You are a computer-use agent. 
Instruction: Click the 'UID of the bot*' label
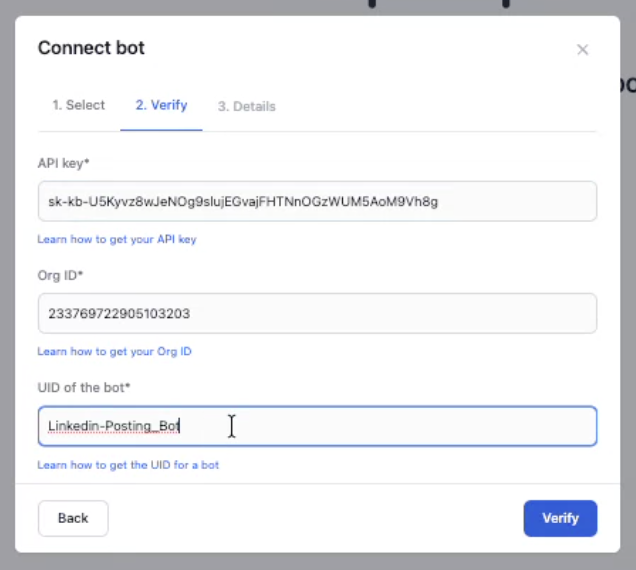tap(84, 387)
